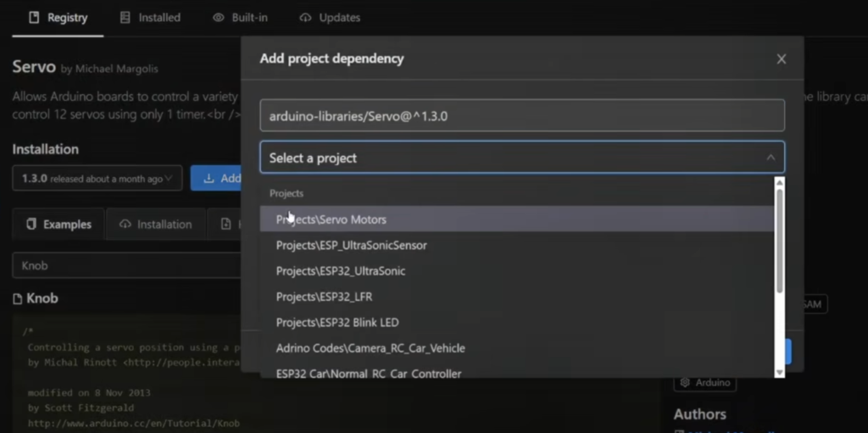The width and height of the screenshot is (868, 433).
Task: Open the Registry tab
Action: coord(58,18)
